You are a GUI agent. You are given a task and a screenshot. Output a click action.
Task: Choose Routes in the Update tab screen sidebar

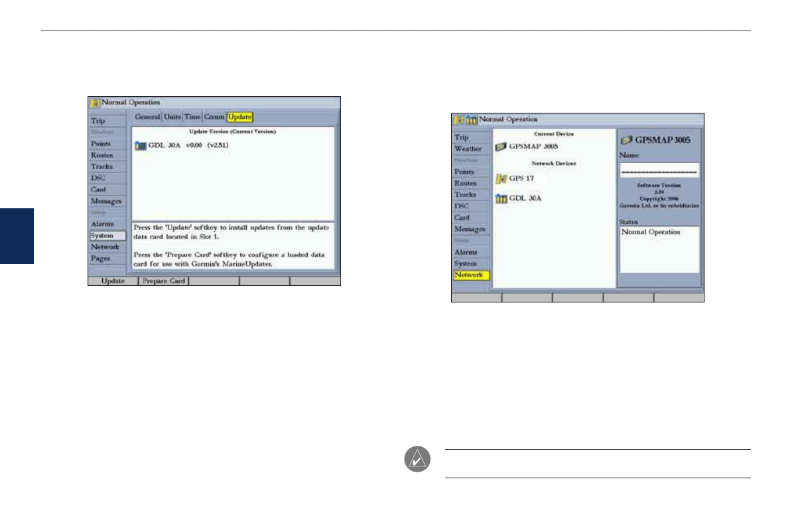[x=107, y=155]
